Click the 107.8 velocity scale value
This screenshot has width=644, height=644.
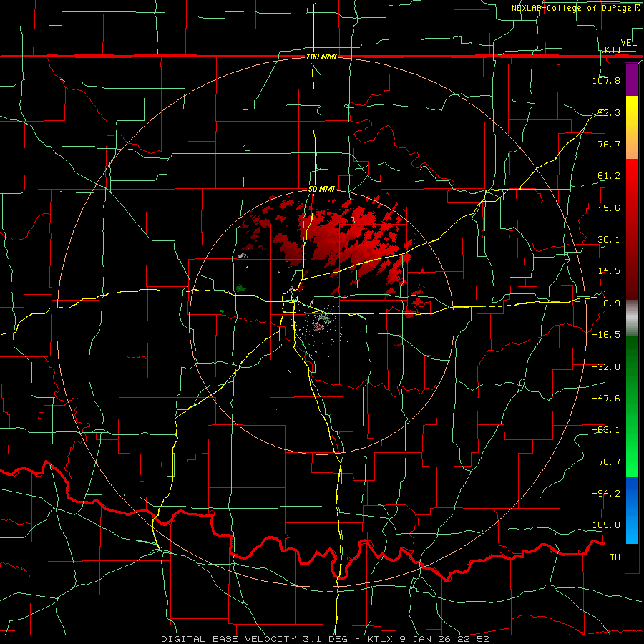point(606,80)
